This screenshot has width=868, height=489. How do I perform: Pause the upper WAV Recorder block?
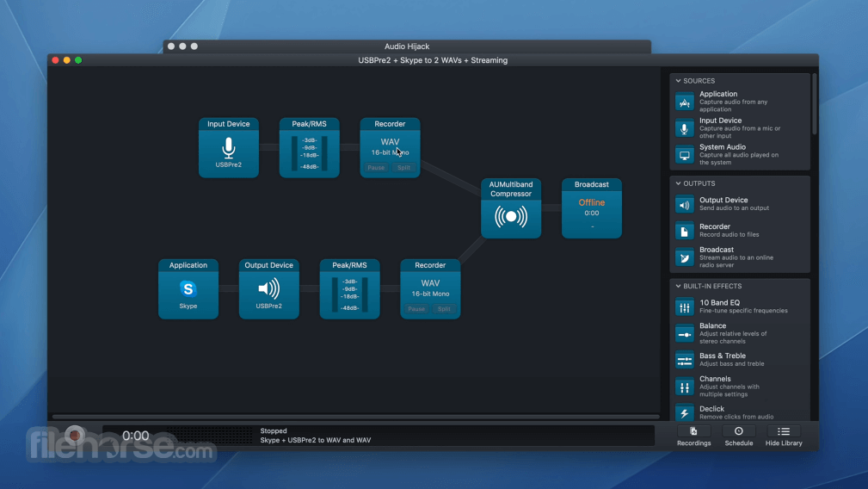point(376,167)
